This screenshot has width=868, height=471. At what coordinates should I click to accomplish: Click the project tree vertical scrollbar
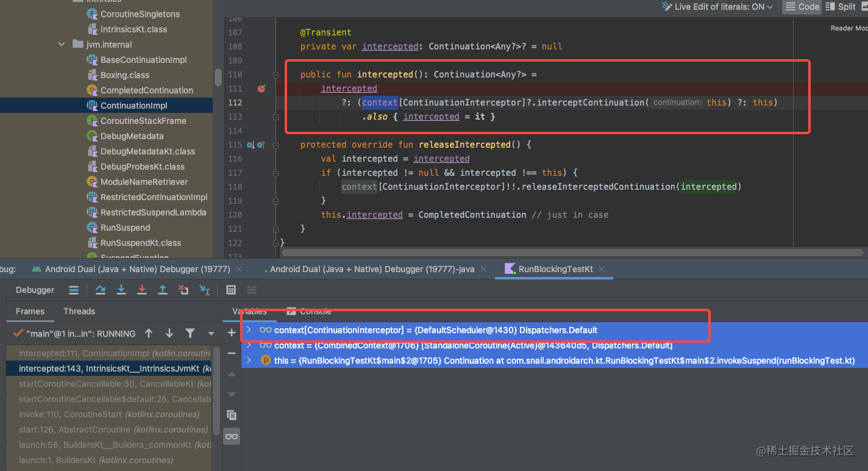coord(218,77)
